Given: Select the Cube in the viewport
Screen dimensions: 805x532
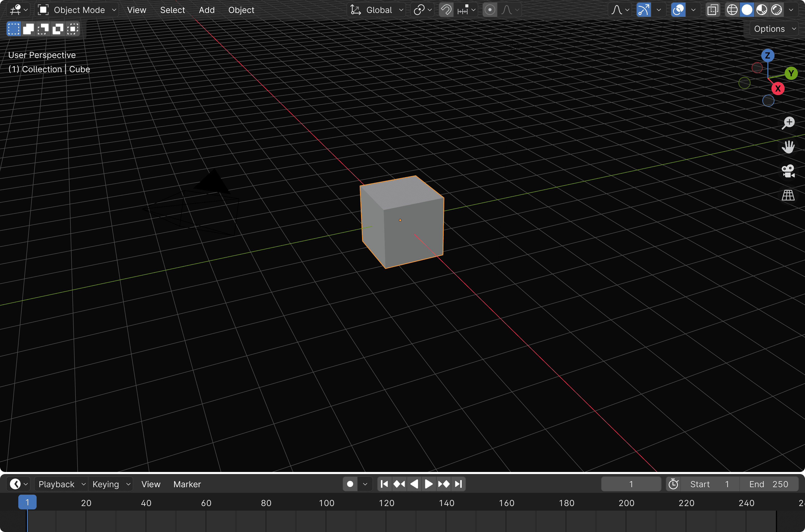Looking at the screenshot, I should tap(402, 222).
